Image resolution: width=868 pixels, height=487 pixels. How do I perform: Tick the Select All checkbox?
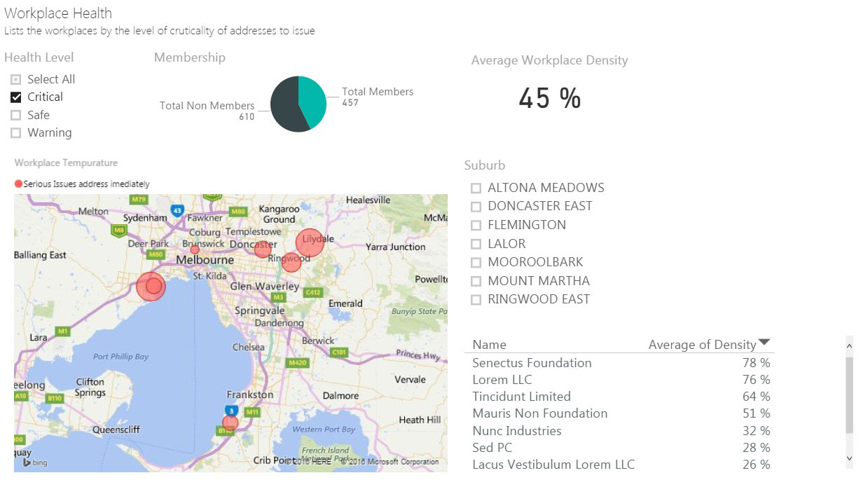[16, 80]
